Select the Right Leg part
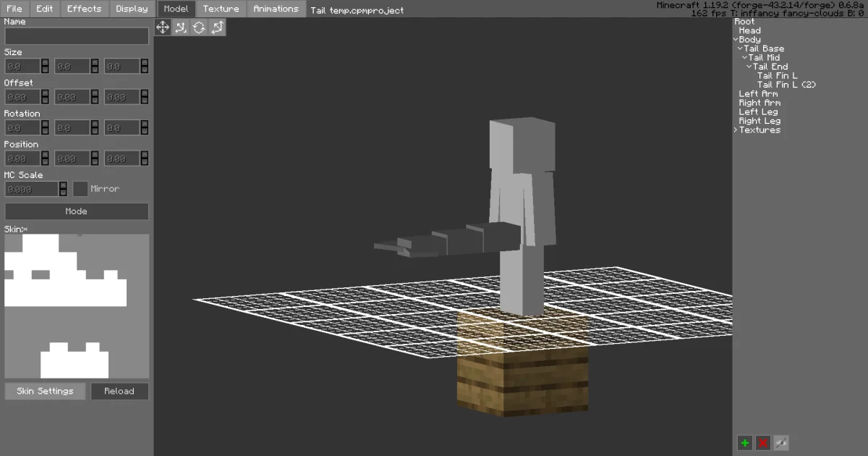Screen dimensions: 868x456 tap(759, 121)
